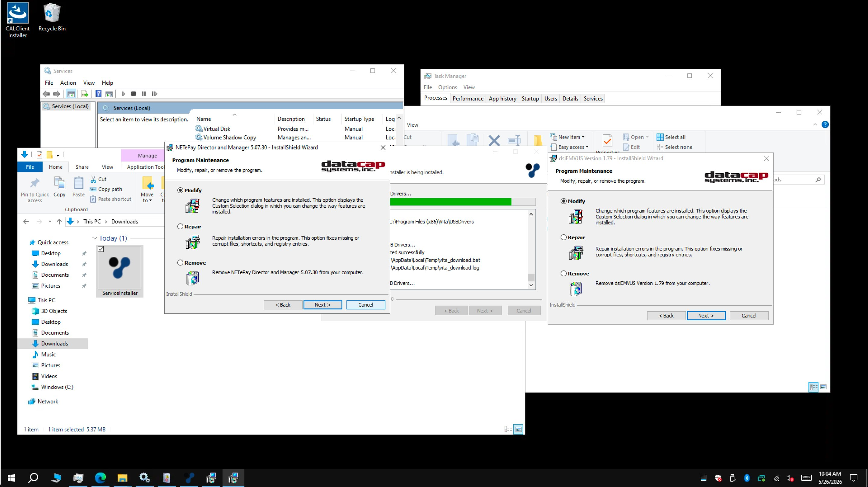The width and height of the screenshot is (868, 487).
Task: Click the help question mark in rear Explorer
Action: 825,124
